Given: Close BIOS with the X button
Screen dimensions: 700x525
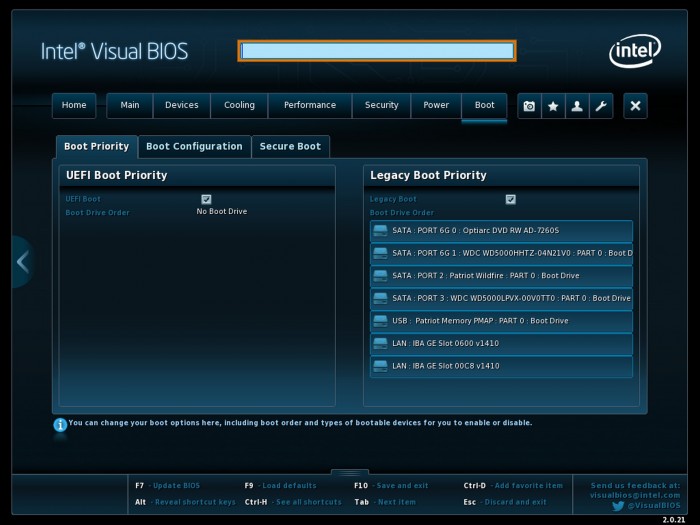Looking at the screenshot, I should [x=635, y=106].
